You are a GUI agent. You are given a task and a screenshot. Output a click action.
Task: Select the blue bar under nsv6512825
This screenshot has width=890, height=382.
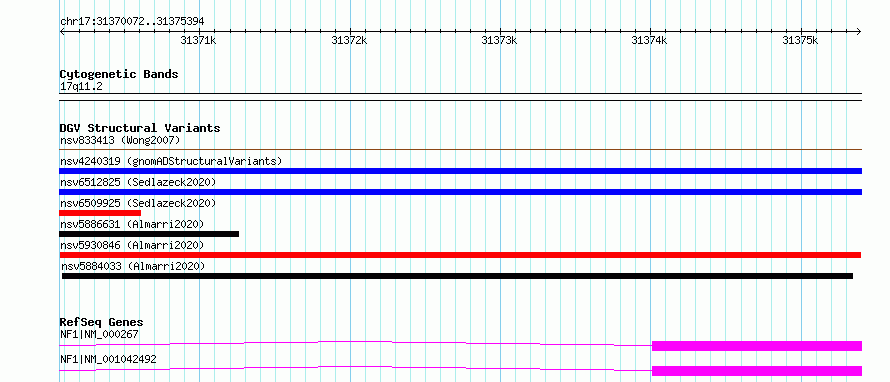[461, 192]
